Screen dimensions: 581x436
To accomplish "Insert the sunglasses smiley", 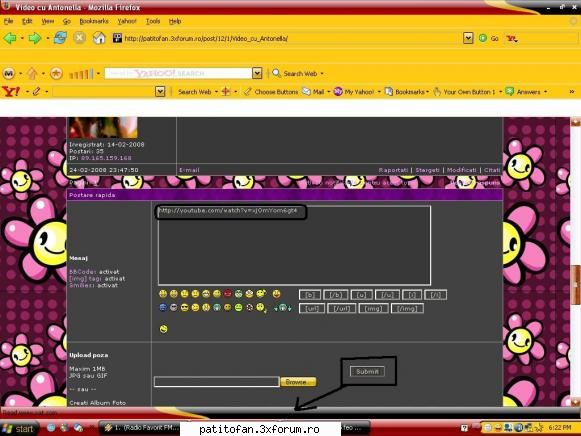I will pos(184,307).
